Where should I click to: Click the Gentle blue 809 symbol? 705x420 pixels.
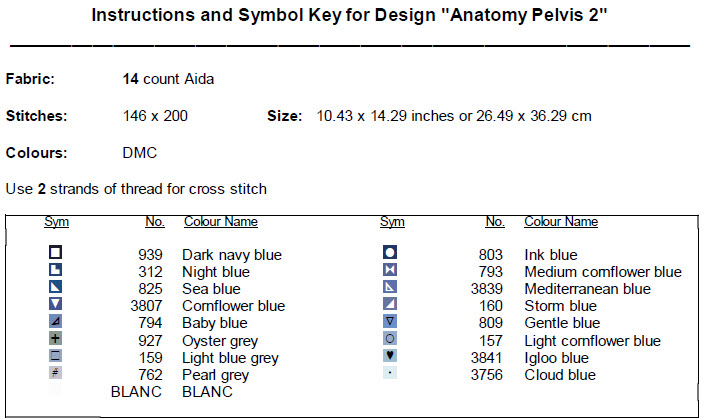(391, 322)
